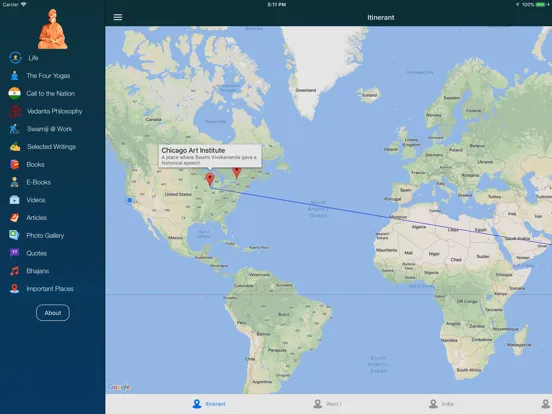Switch to the India tab

(441, 404)
